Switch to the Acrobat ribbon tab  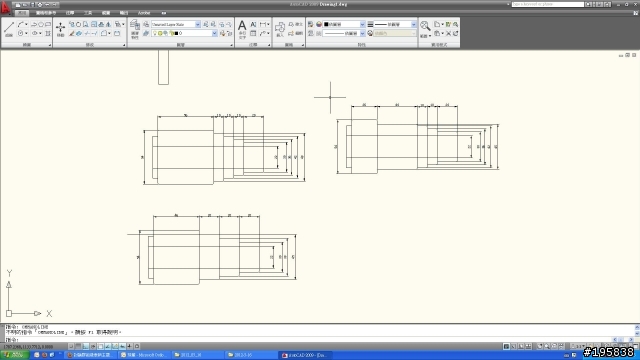coord(144,13)
